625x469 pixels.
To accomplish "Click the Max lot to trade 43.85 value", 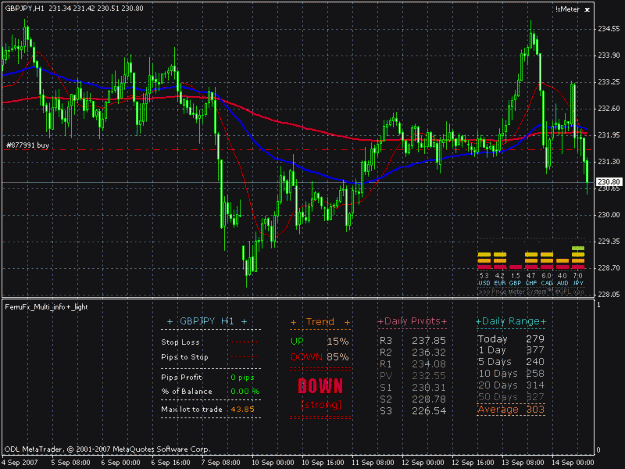I will pos(242,409).
